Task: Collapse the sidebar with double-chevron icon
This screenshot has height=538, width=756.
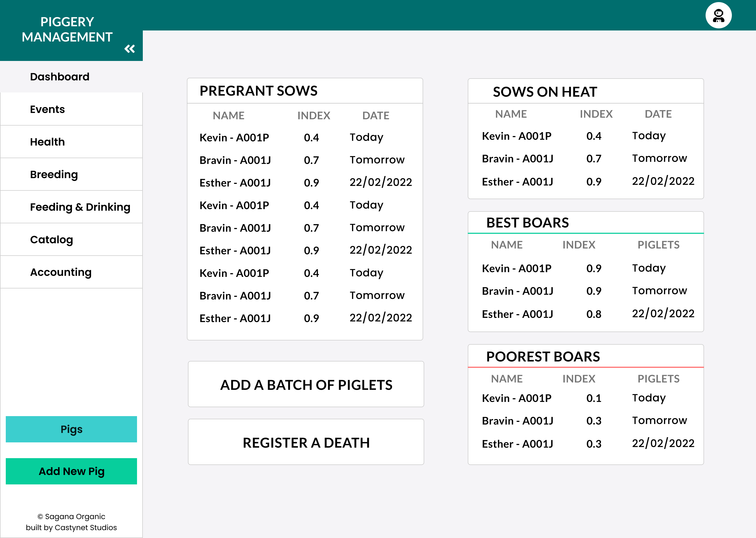Action: [x=129, y=49]
